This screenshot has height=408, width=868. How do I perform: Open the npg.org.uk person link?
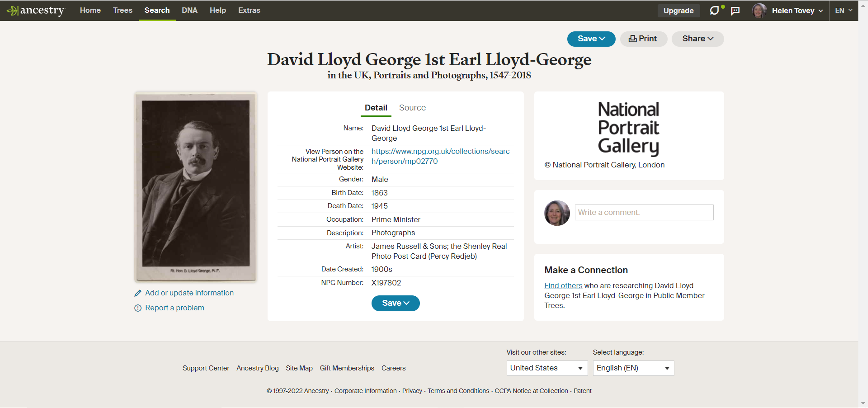(440, 156)
